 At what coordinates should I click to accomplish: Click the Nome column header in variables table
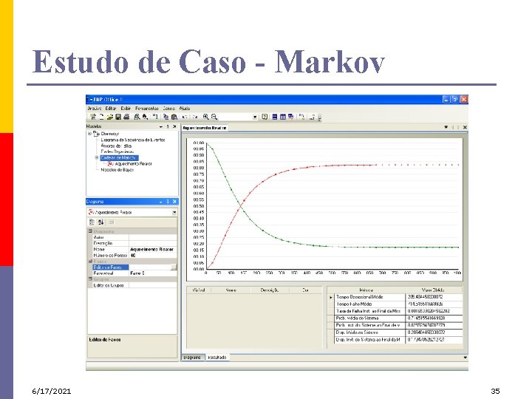click(231, 290)
